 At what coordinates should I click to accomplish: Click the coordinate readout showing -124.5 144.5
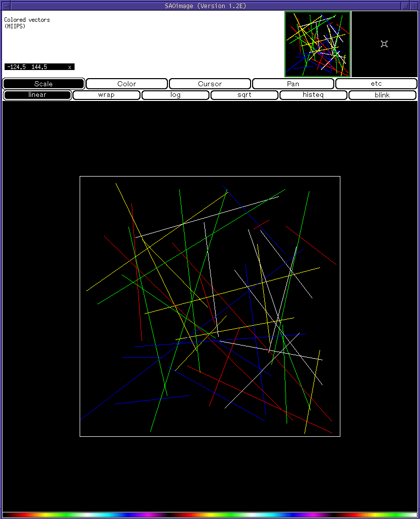pos(39,66)
